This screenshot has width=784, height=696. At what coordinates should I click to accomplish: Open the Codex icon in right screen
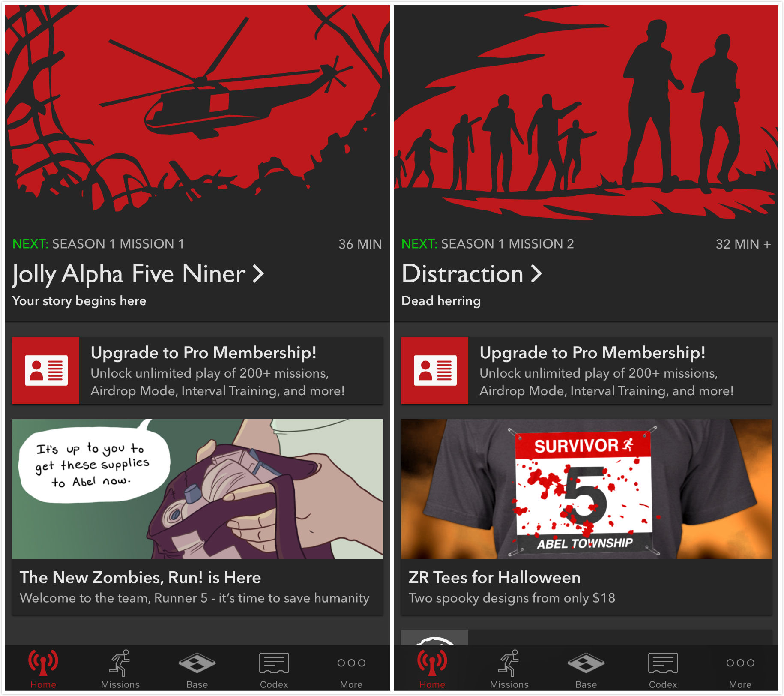point(663,663)
